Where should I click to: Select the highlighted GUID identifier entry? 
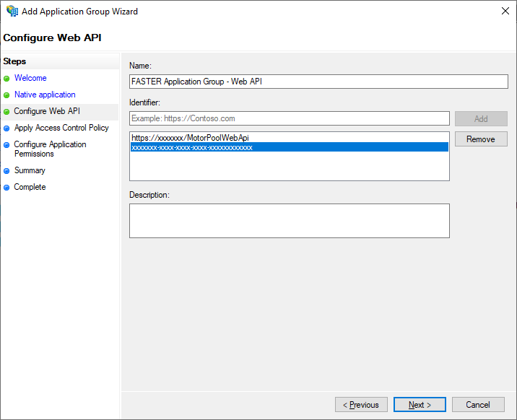click(x=289, y=147)
